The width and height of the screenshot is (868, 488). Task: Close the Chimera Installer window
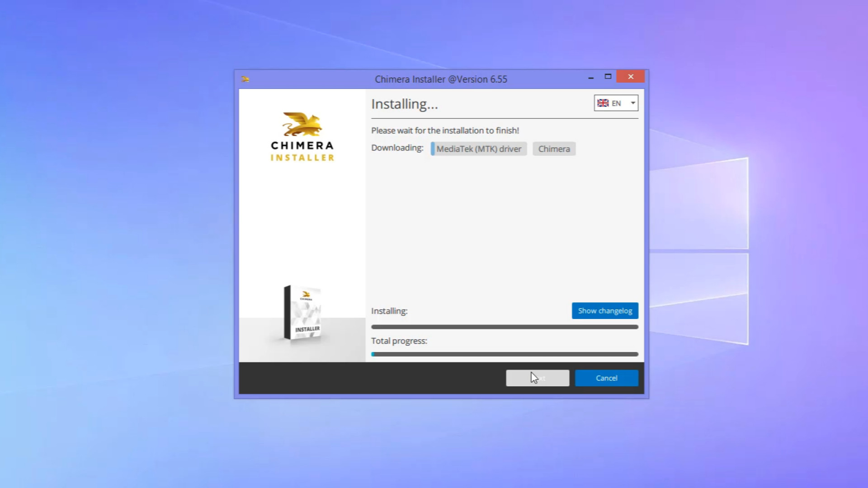tap(631, 77)
